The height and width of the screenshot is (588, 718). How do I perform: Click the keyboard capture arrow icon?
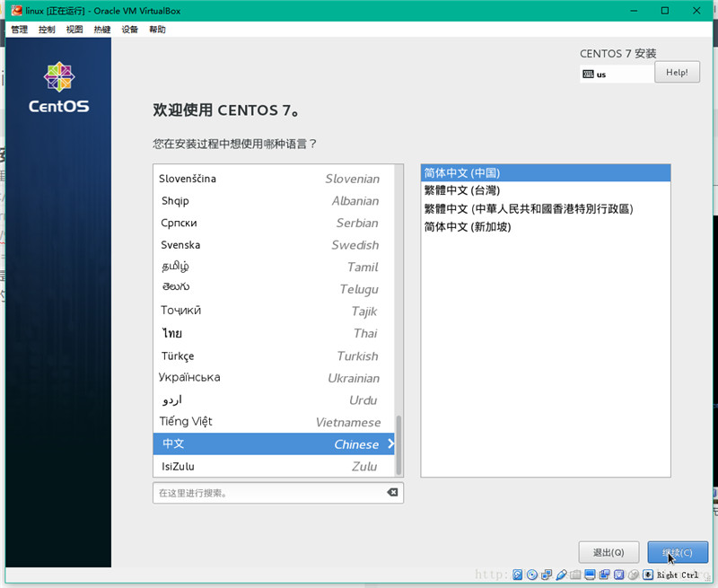[x=648, y=575]
